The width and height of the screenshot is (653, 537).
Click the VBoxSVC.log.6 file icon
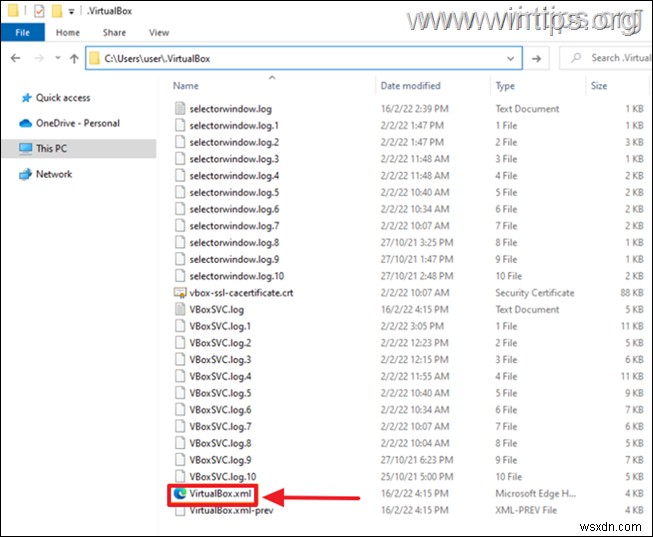180,410
